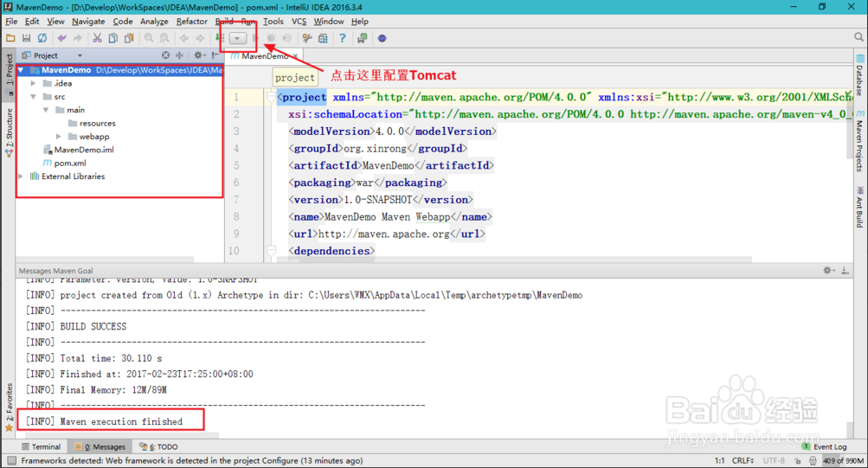
Task: Click the Find magnifier toolbar icon
Action: (149, 38)
